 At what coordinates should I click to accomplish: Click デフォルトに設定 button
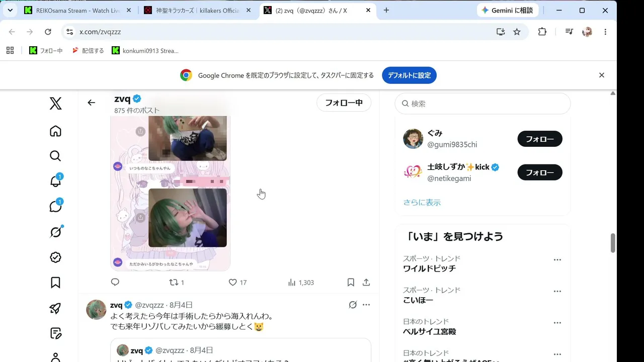[409, 75]
